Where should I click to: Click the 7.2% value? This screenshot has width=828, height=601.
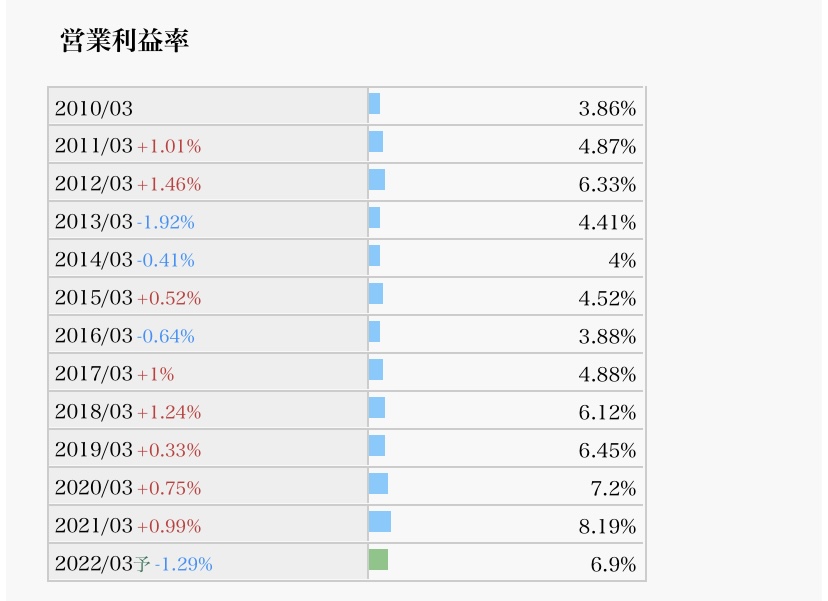pos(613,489)
